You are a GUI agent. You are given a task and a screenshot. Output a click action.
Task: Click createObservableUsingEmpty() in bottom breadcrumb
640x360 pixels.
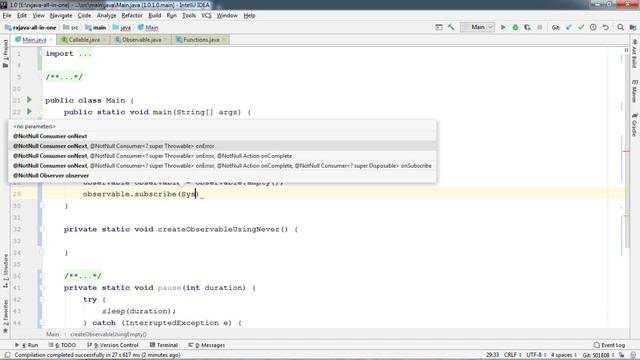click(x=108, y=334)
